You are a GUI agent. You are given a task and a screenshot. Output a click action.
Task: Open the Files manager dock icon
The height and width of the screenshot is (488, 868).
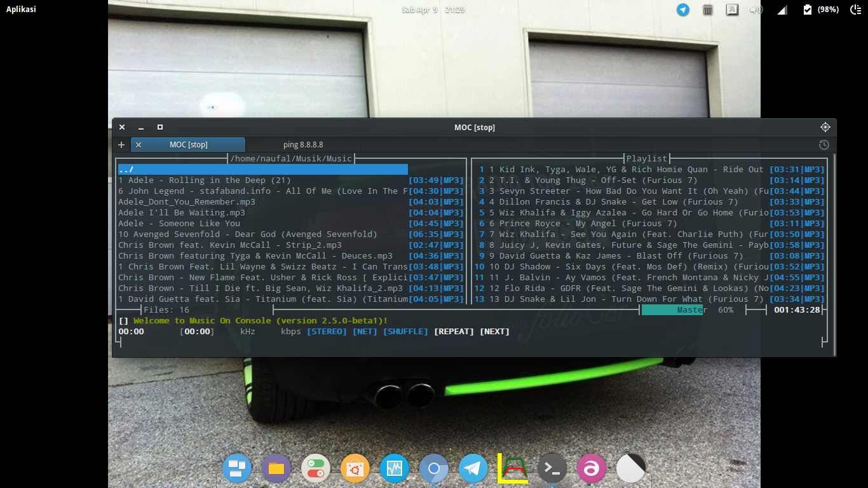[x=276, y=469]
